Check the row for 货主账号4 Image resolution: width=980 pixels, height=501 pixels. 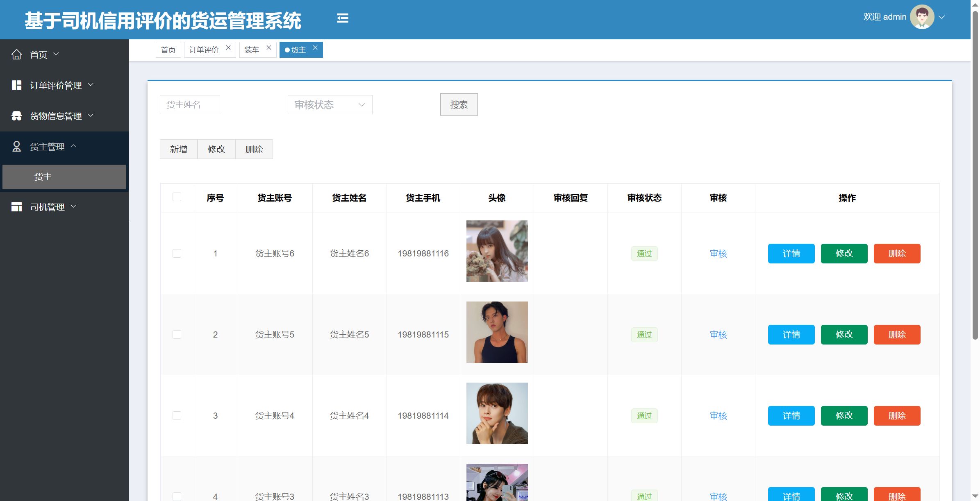[x=177, y=415]
